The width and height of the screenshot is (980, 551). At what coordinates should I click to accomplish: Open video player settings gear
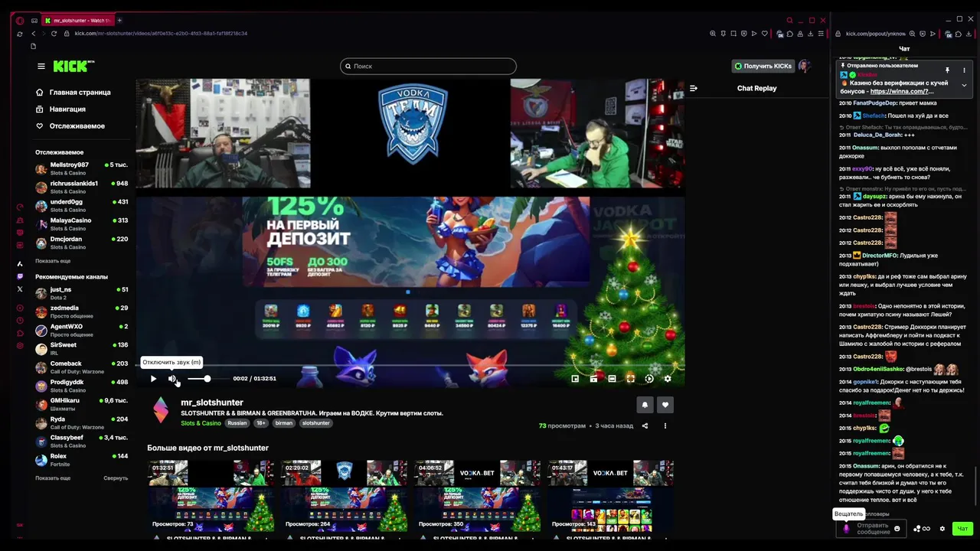pyautogui.click(x=668, y=379)
